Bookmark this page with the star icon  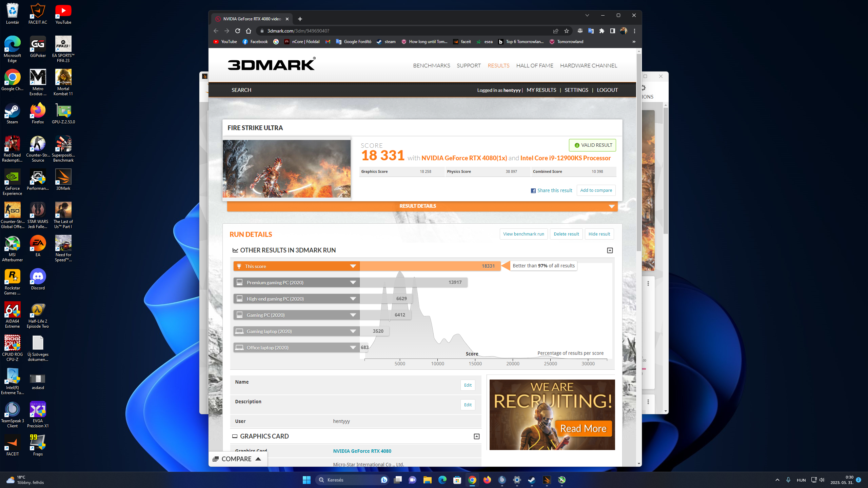pos(567,31)
